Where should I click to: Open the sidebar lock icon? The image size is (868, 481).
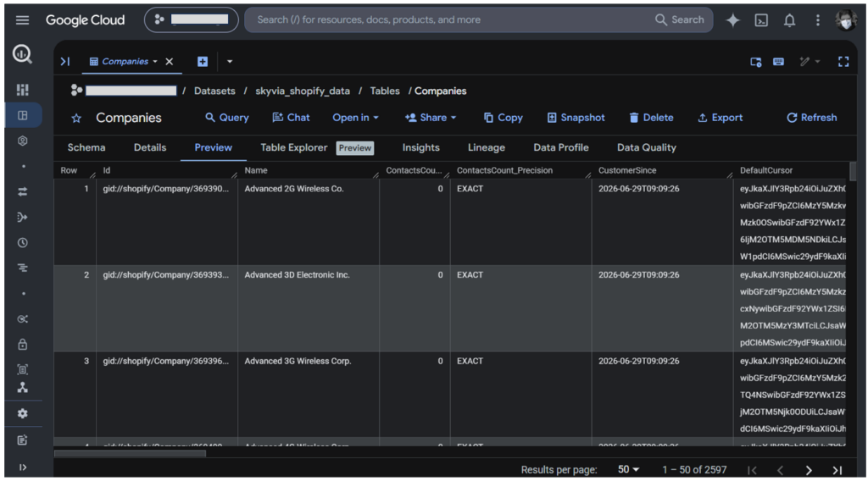pyautogui.click(x=23, y=345)
